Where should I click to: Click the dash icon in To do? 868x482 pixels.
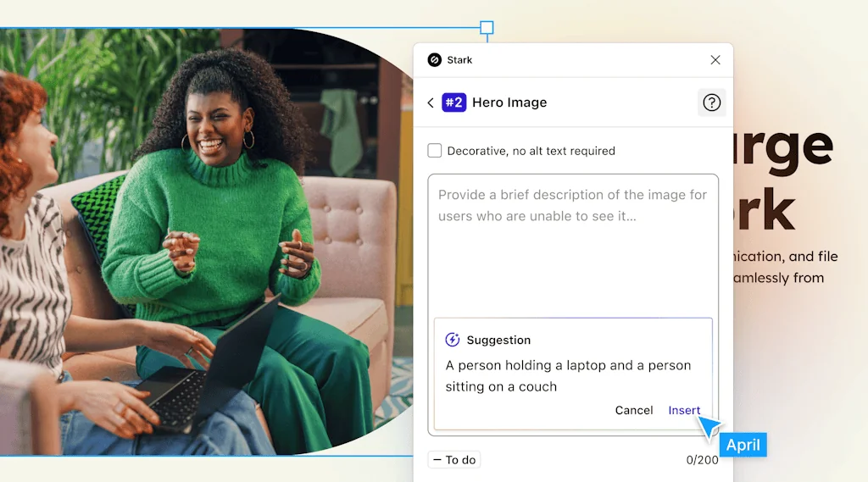(x=437, y=460)
